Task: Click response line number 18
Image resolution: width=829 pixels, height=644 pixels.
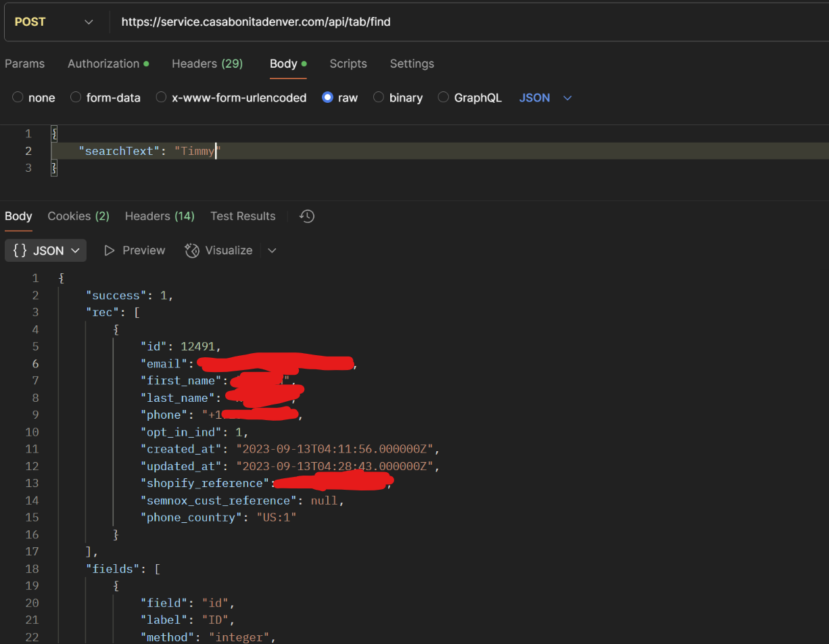Action: coord(32,568)
